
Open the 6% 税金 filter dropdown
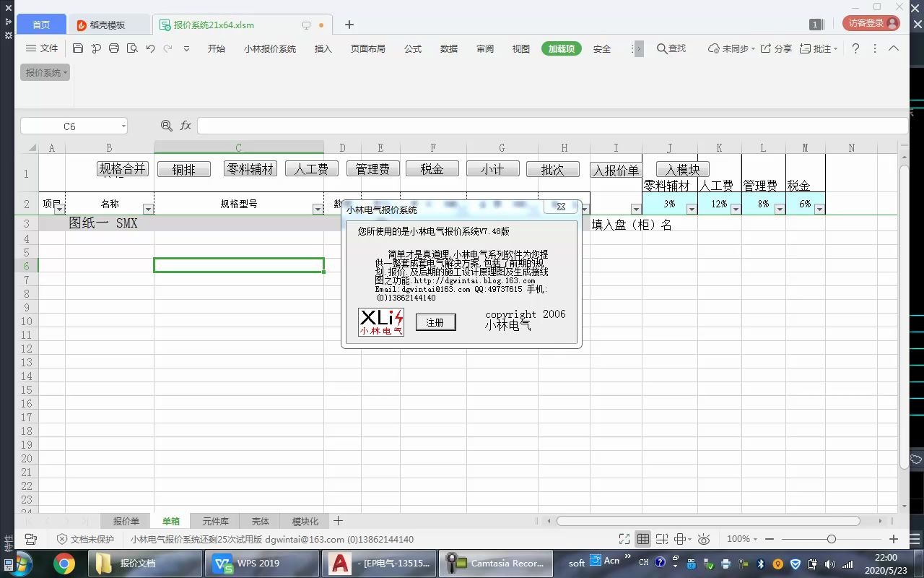pos(819,210)
